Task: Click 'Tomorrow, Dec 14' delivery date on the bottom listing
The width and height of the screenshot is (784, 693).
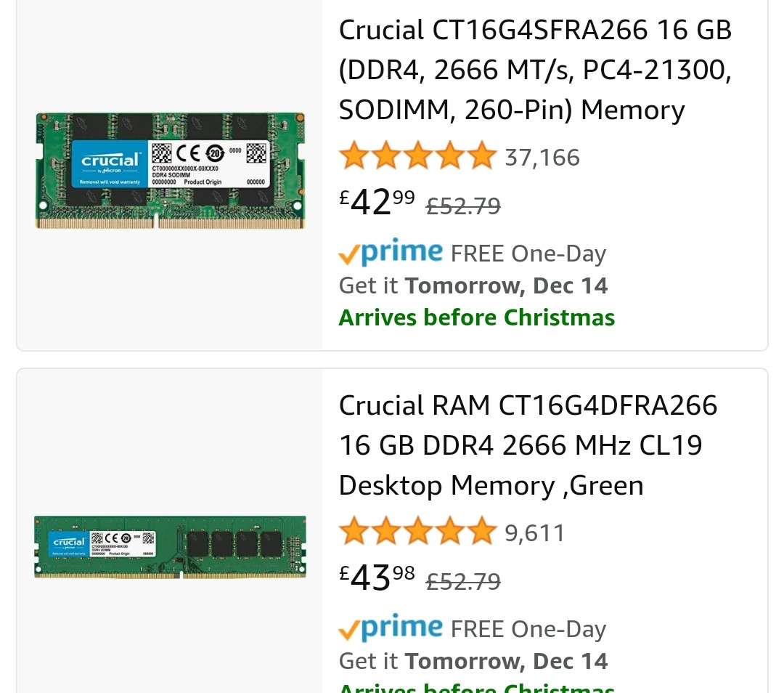Action: click(506, 660)
